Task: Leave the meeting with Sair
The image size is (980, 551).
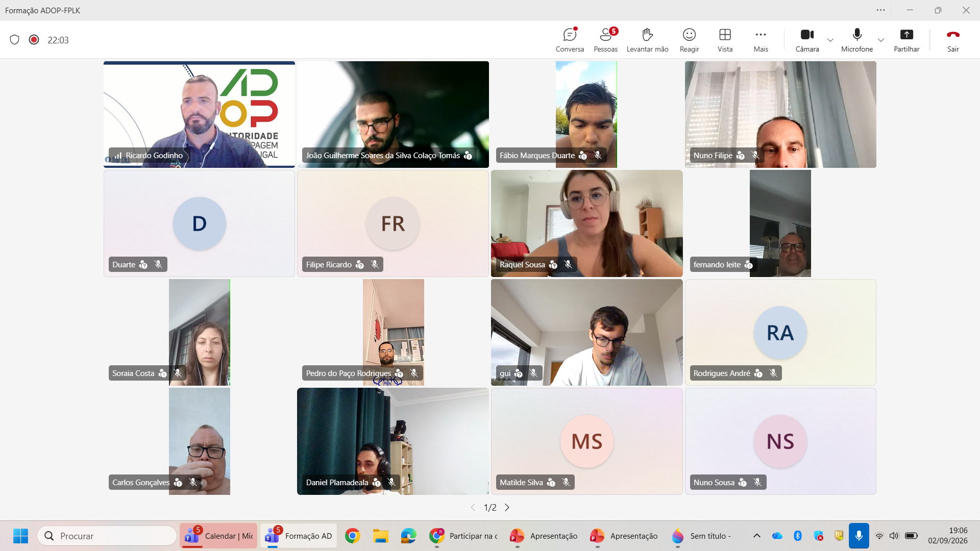Action: 953,40
